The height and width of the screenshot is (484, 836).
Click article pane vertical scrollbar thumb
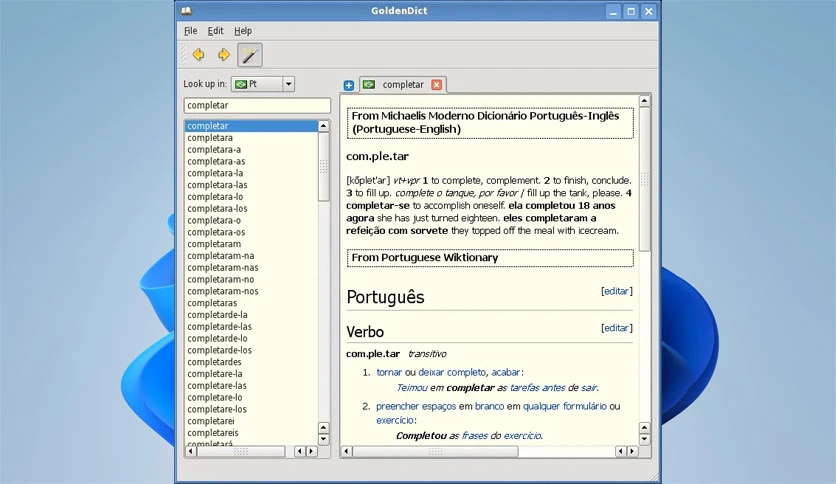coord(645,179)
